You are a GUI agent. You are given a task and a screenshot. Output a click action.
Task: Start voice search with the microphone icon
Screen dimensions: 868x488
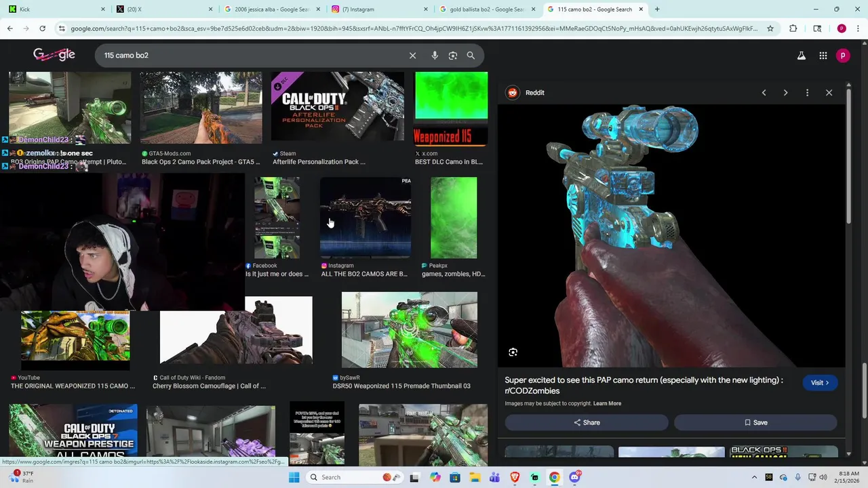[435, 56]
